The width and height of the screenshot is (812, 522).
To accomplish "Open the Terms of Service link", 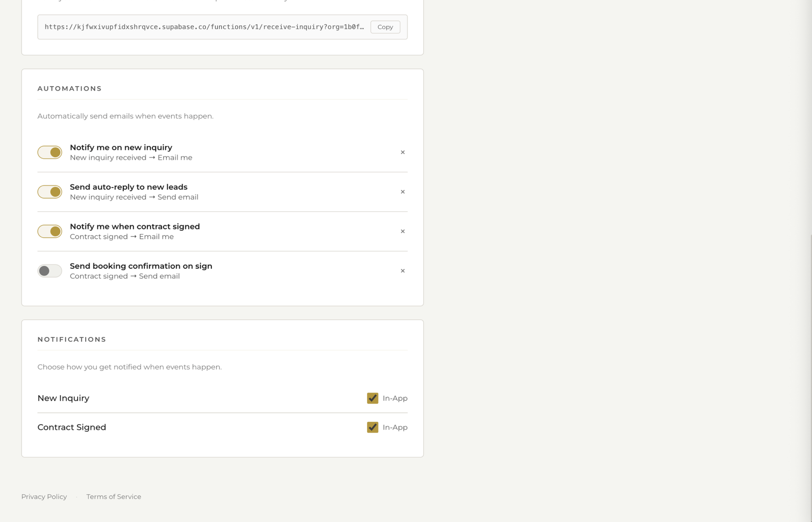I will pyautogui.click(x=113, y=496).
